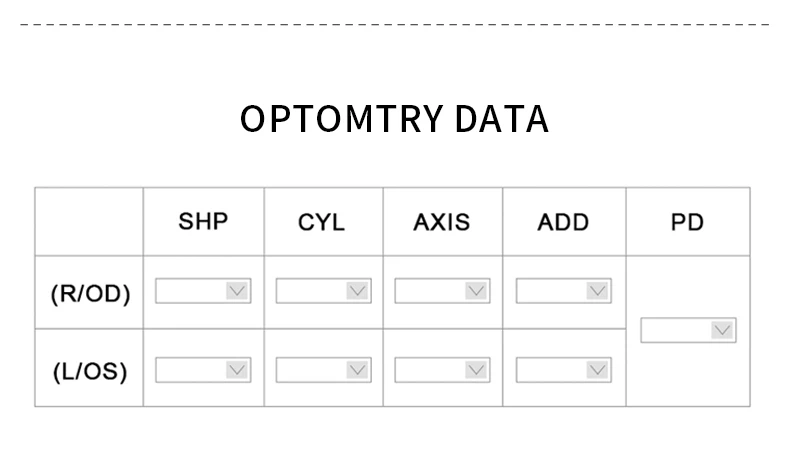Open the left eye ADD dropdown
Screen dimensions: 790x472
[x=563, y=370]
